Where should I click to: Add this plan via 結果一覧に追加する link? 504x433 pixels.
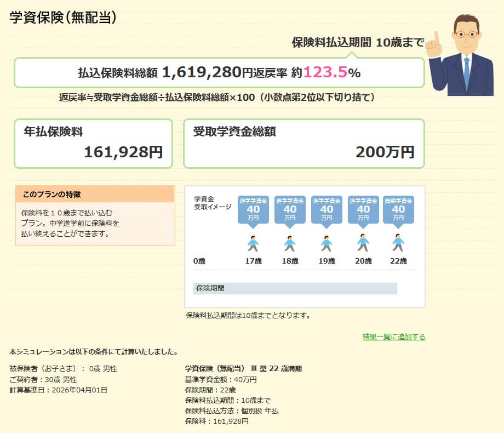click(393, 337)
